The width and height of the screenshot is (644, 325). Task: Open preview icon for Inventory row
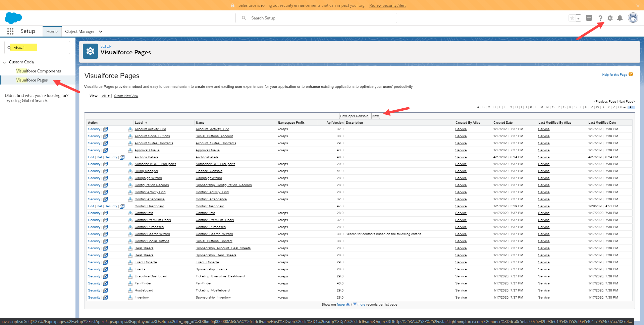pyautogui.click(x=106, y=297)
